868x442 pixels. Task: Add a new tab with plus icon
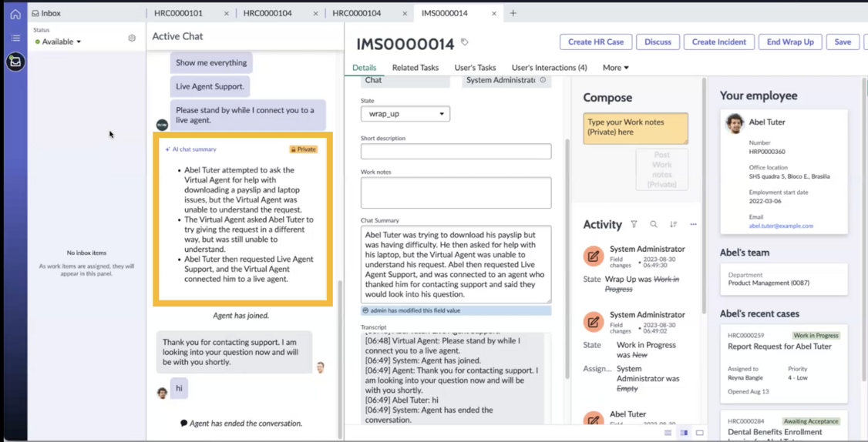tap(513, 13)
